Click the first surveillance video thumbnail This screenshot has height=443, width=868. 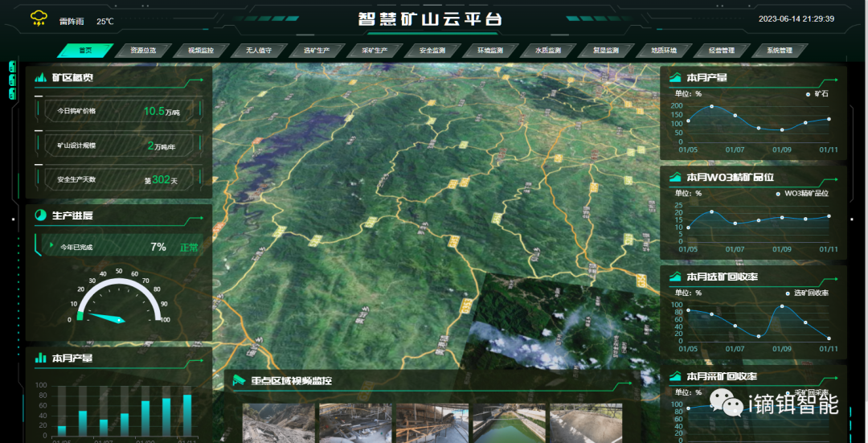pyautogui.click(x=277, y=423)
